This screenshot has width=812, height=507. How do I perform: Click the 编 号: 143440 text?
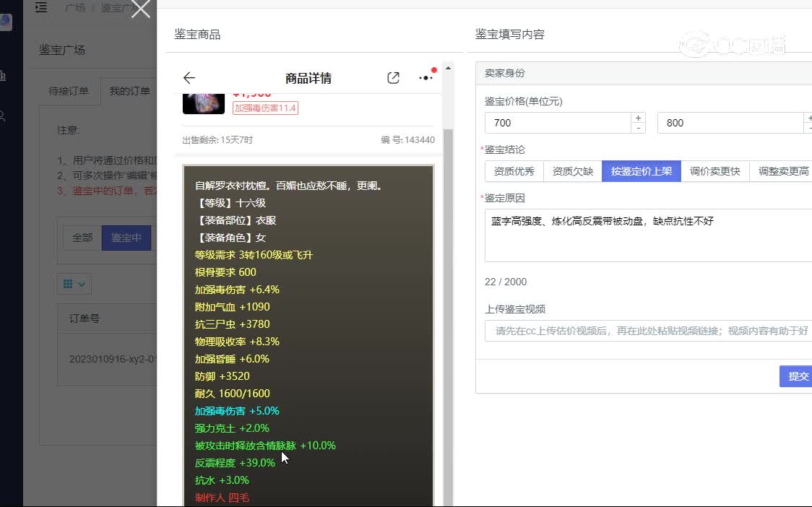(407, 140)
